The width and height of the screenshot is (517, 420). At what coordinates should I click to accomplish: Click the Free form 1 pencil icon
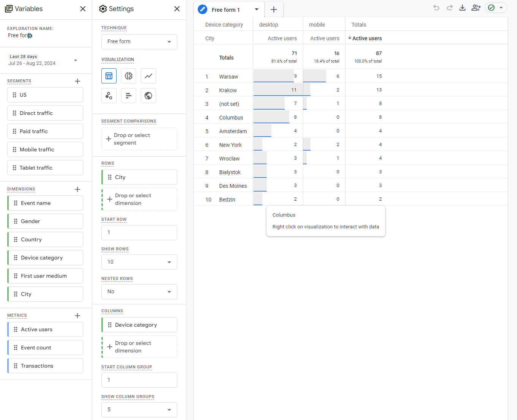[203, 9]
